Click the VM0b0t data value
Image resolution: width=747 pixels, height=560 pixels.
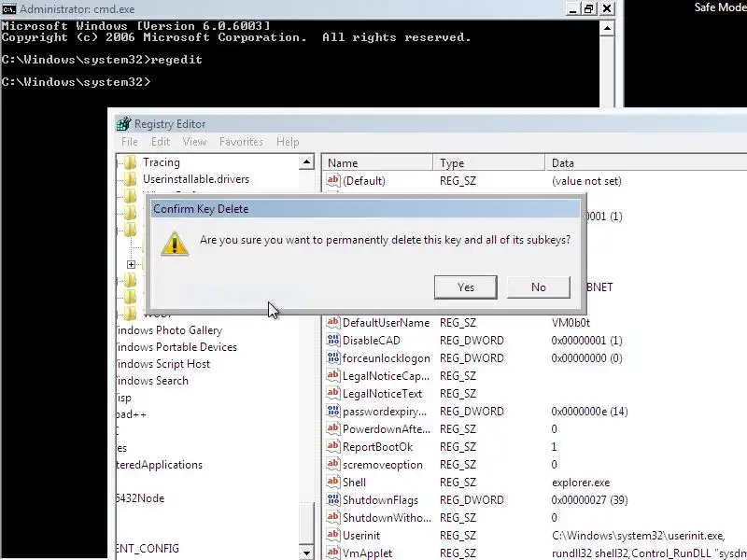(x=571, y=322)
